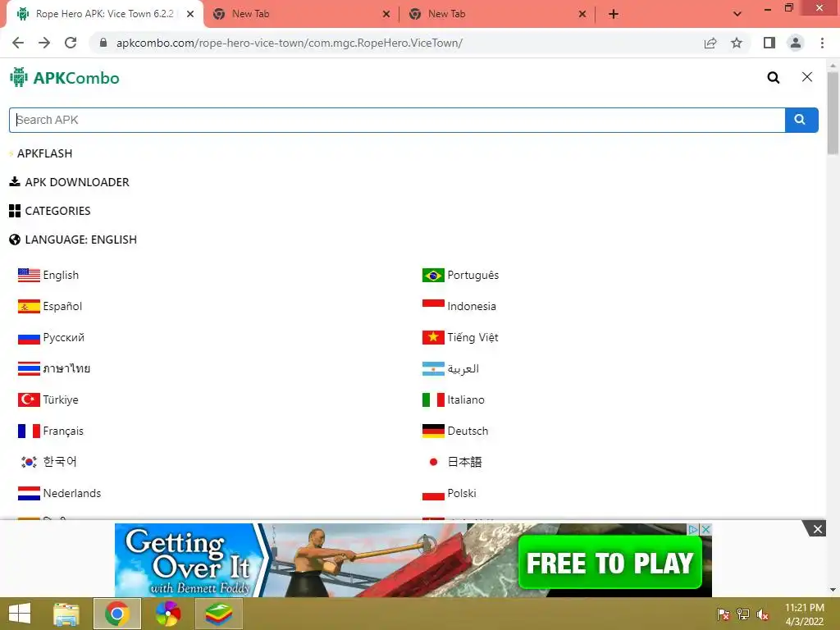
Task: Collapse the LANGUAGE: ENGLISH section
Action: 73,240
